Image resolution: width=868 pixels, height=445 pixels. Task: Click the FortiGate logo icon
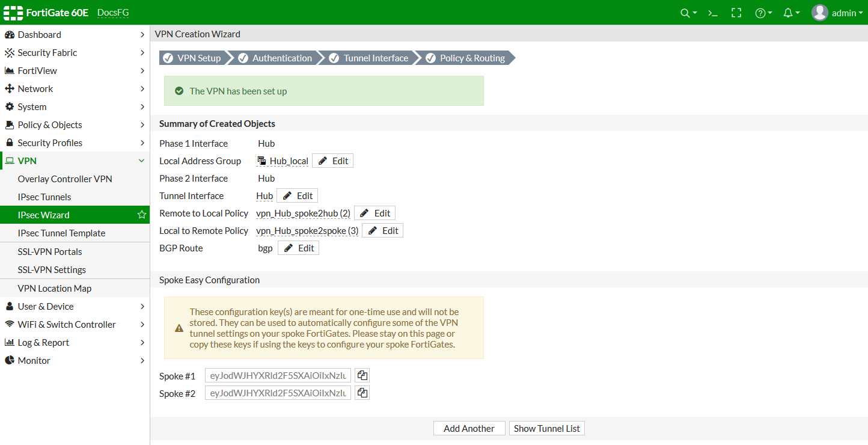point(13,12)
